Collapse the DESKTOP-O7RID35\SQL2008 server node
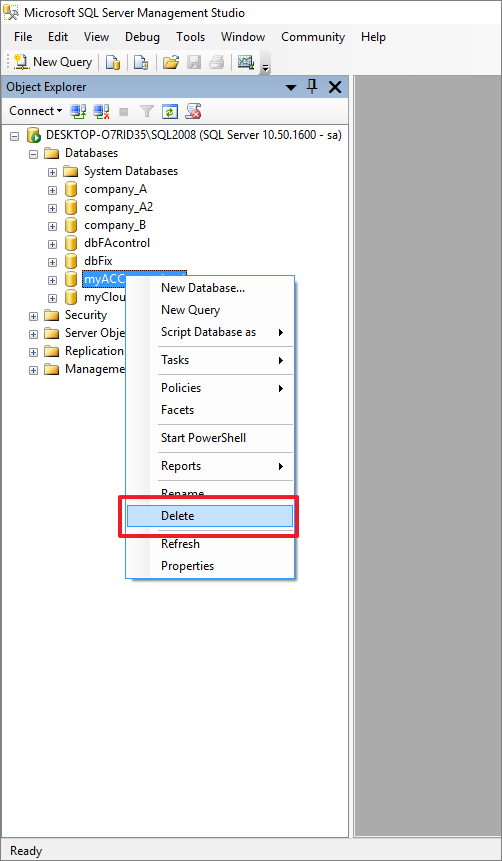 point(15,136)
